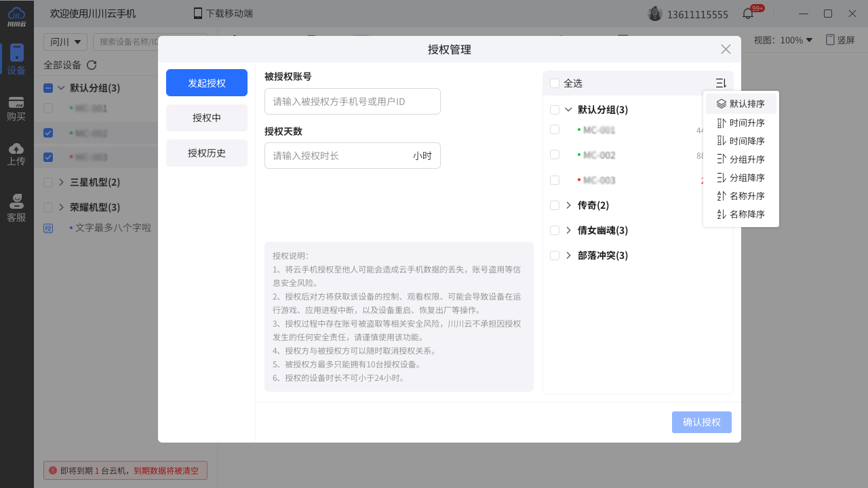This screenshot has height=488, width=868.
Task: Collapse the 默认分组(3) group in dialog
Action: pyautogui.click(x=568, y=110)
